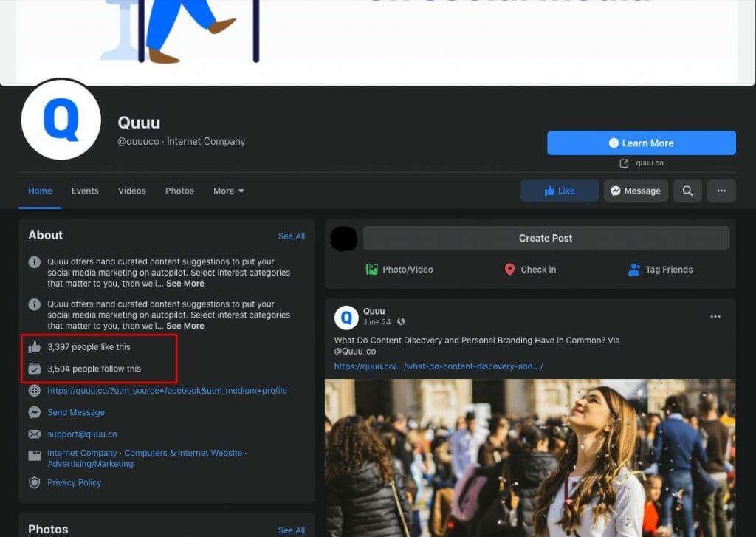The image size is (756, 537).
Task: Open the Videos tab
Action: pos(132,191)
